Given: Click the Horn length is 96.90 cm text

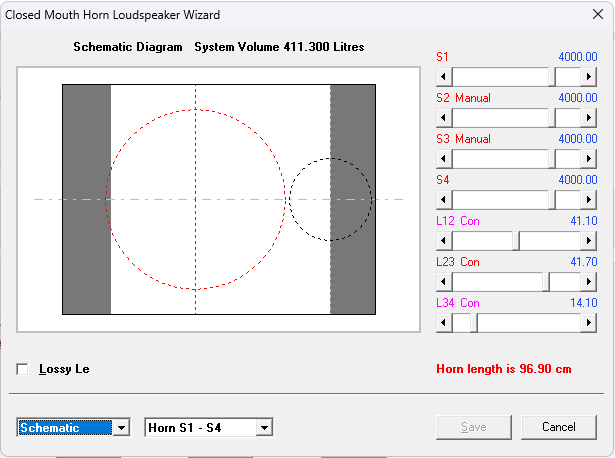Looking at the screenshot, I should (504, 369).
